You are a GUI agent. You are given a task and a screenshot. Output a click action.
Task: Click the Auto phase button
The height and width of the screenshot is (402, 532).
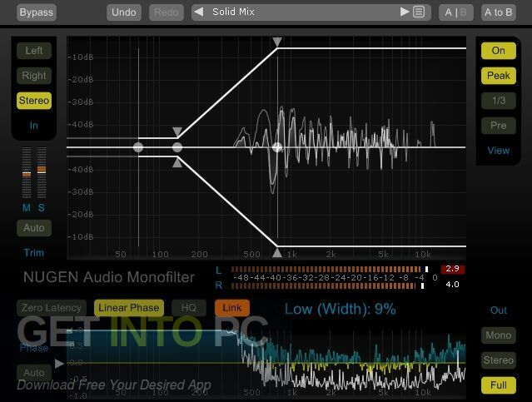click(34, 373)
